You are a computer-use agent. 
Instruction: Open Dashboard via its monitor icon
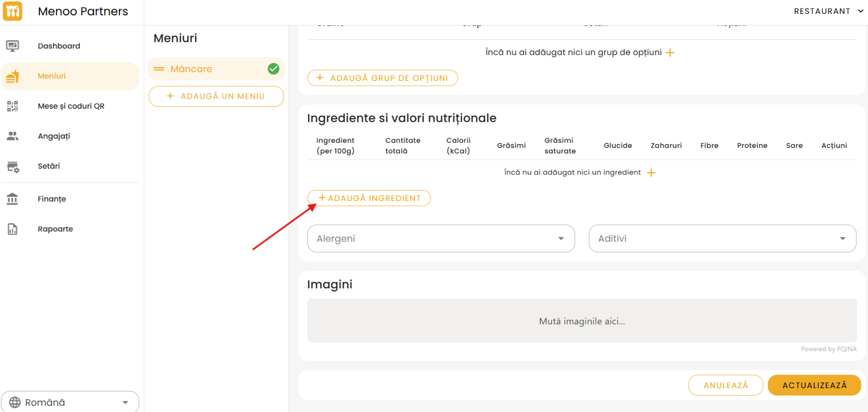(12, 46)
